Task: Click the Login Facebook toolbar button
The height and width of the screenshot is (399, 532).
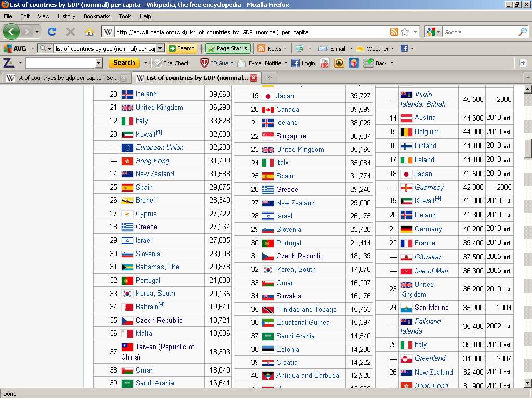Action: click(x=303, y=63)
